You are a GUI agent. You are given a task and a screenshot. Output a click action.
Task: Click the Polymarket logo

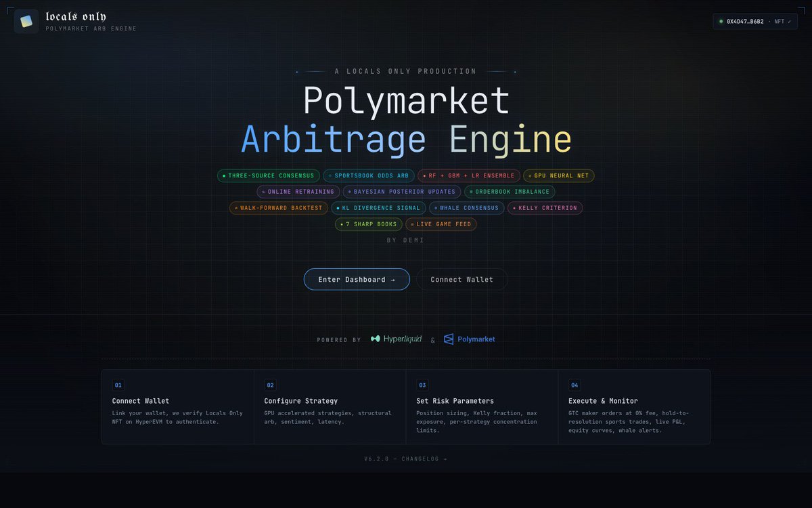tap(469, 339)
